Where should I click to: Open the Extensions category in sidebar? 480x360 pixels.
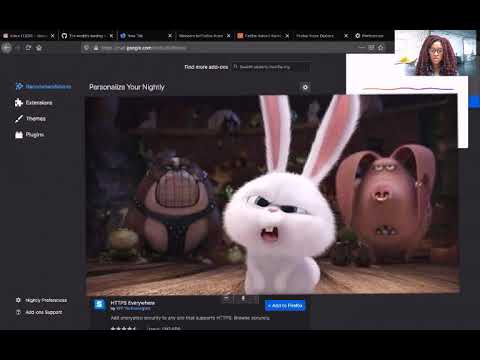[x=34, y=103]
